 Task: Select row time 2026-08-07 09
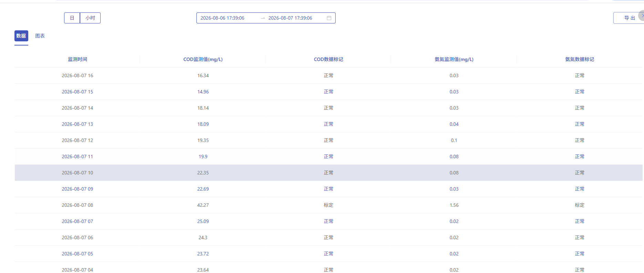[78, 189]
